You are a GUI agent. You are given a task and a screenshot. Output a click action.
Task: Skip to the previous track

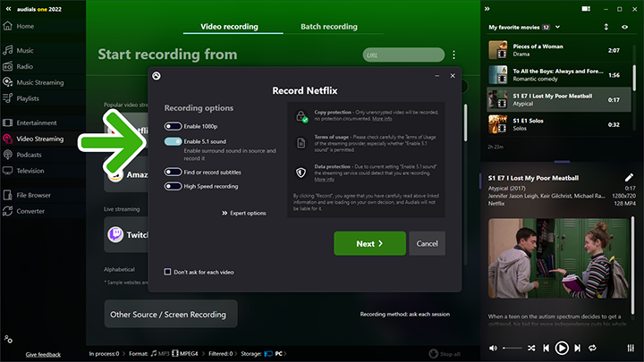coord(547,348)
